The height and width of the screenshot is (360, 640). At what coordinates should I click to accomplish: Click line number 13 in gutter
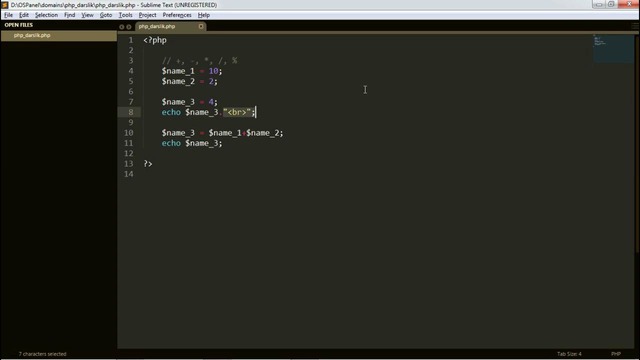click(129, 164)
